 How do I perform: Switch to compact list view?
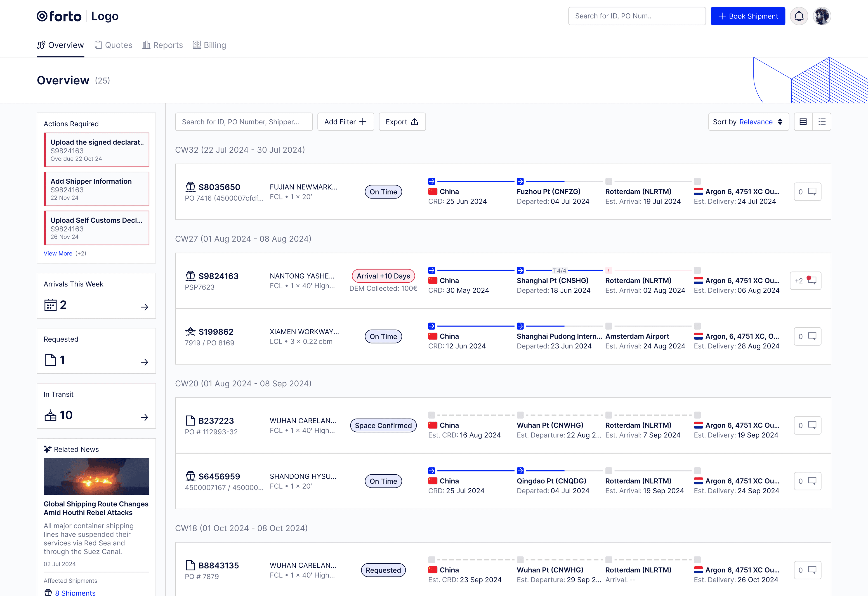[x=822, y=122]
